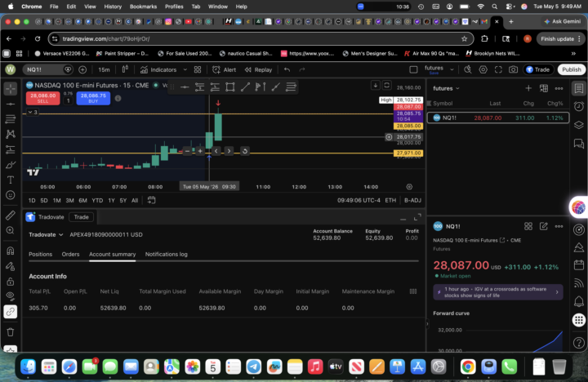Change the 15m interval
Viewport: 588px width, 382px height.
[104, 69]
